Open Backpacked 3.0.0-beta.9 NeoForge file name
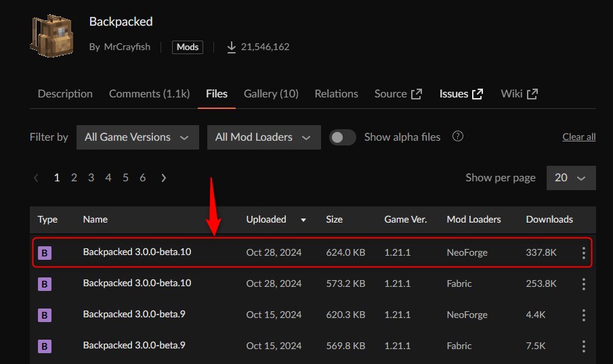613x364 pixels. 134,315
